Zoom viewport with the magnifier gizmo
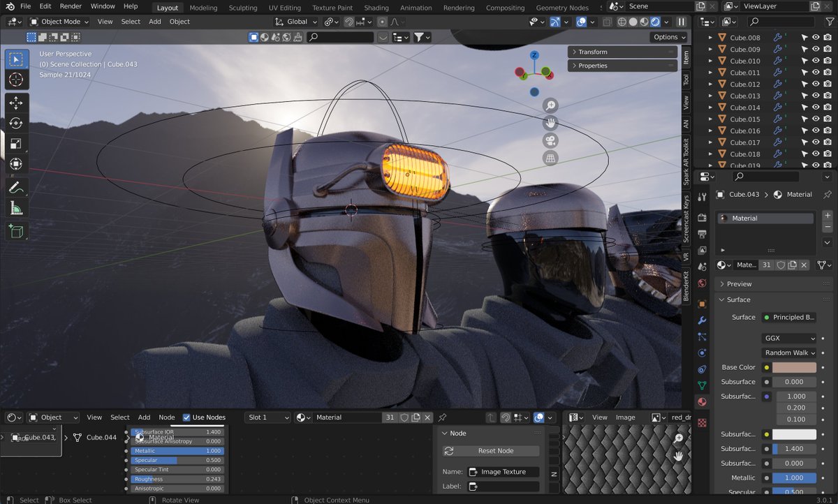Screen dimensions: 838x504 click(x=551, y=105)
